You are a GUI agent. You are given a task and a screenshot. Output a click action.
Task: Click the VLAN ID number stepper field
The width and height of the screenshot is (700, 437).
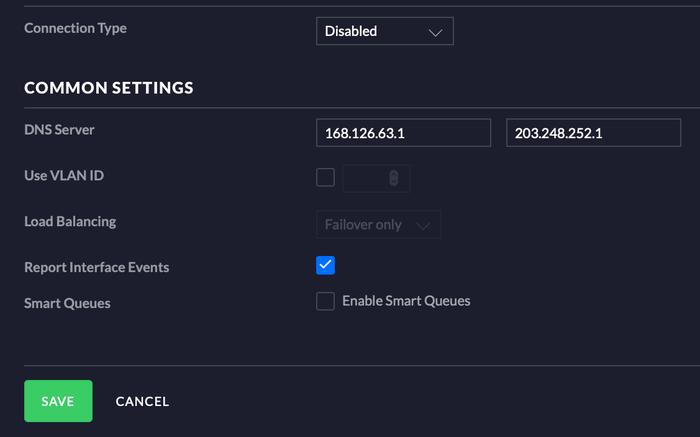376,178
